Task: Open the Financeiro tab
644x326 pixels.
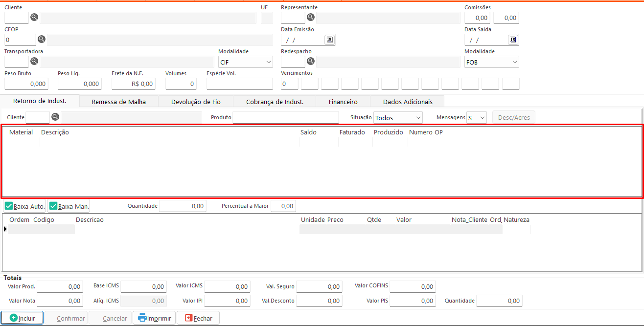Action: (343, 102)
